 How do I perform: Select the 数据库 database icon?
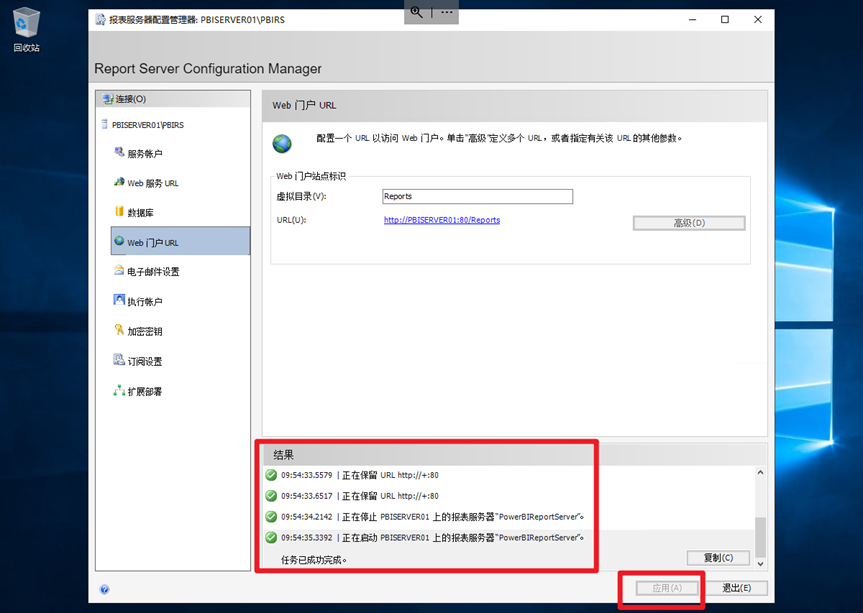(119, 212)
